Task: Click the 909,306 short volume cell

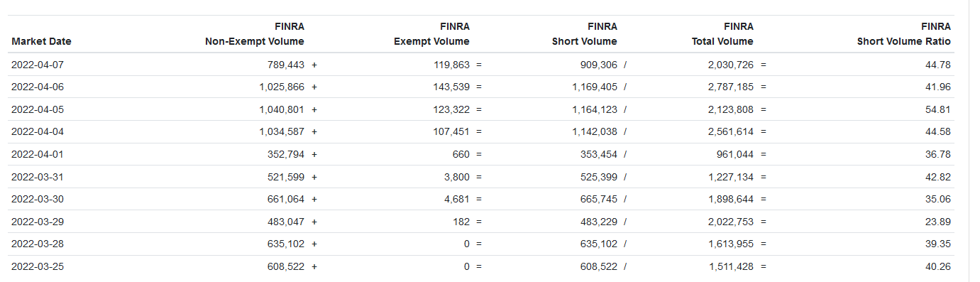Action: coord(599,65)
